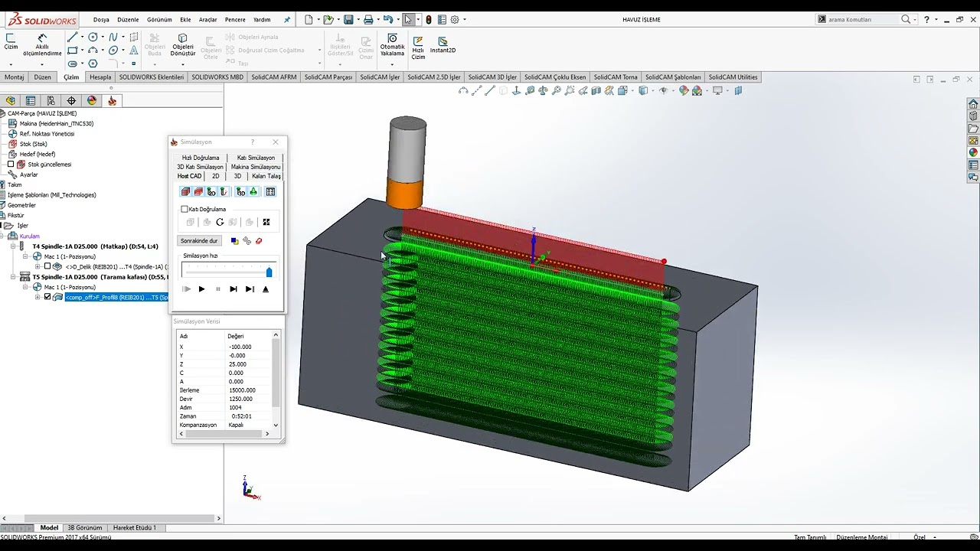Click the arama Komutları search field

(x=862, y=20)
